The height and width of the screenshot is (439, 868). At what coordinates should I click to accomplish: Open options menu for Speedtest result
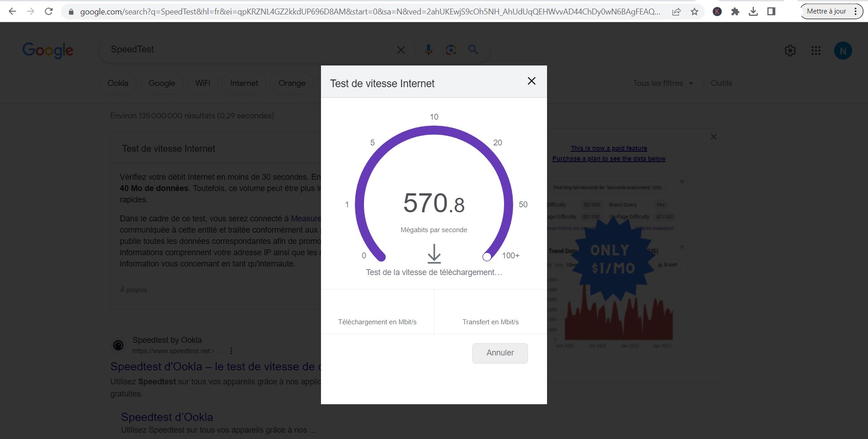231,351
